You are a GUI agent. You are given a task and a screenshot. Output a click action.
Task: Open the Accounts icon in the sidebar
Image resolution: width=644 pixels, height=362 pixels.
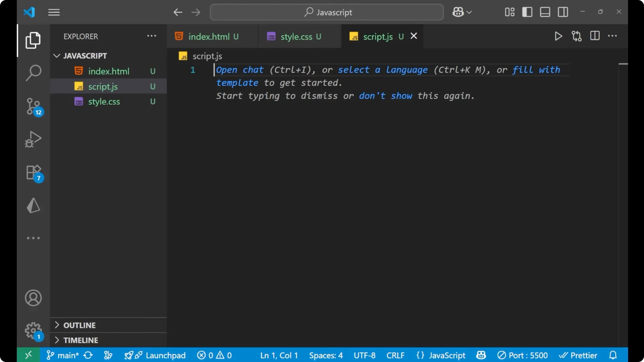pos(33,298)
